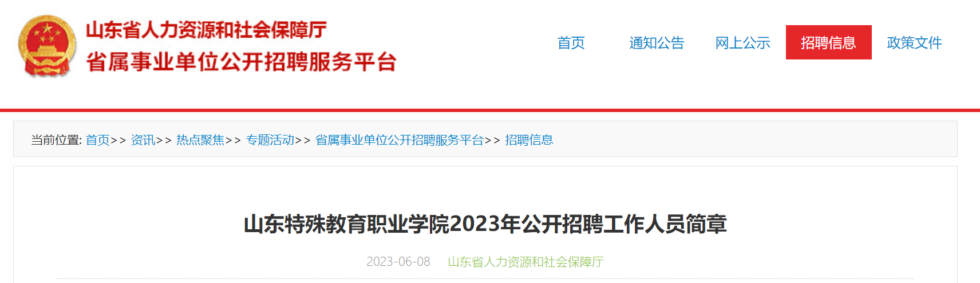Open 政策文件 in the navigation bar
This screenshot has height=283, width=980.
click(914, 43)
